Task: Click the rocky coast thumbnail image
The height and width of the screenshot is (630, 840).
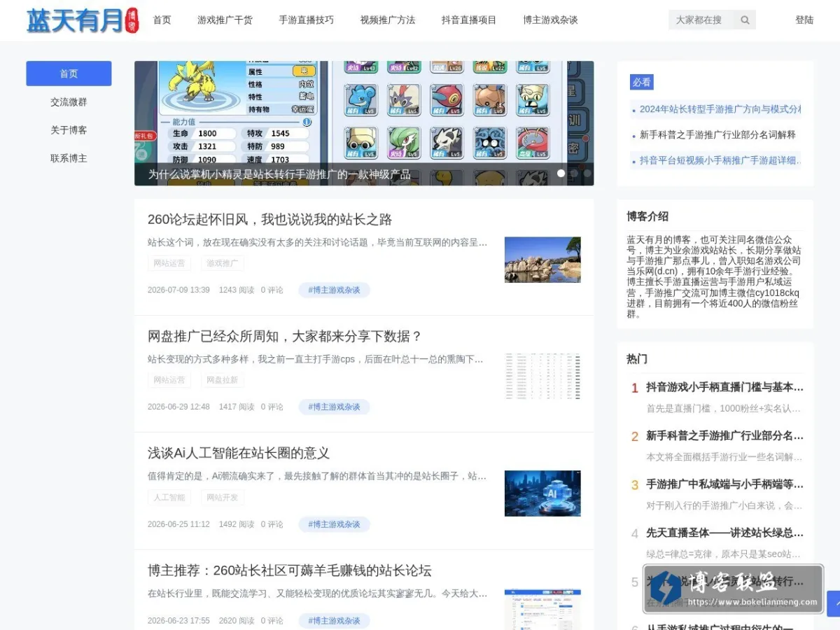Action: tap(542, 260)
